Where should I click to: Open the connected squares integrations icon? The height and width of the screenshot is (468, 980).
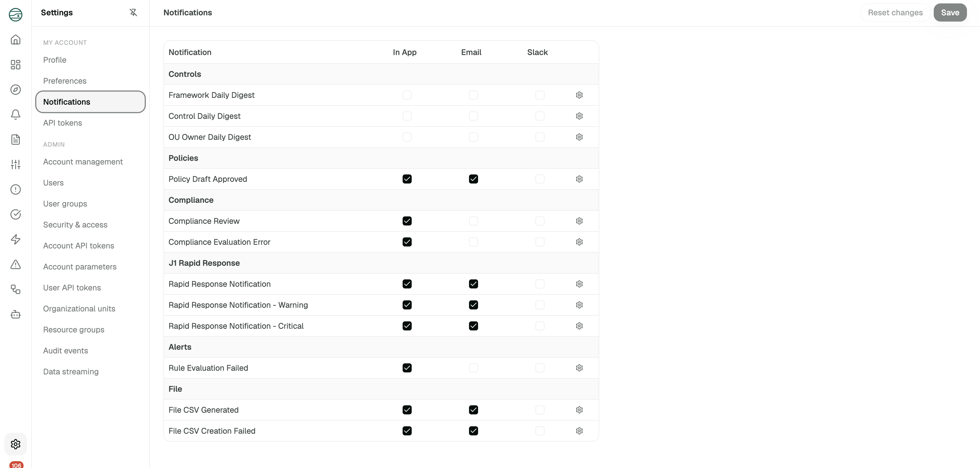pyautogui.click(x=16, y=289)
